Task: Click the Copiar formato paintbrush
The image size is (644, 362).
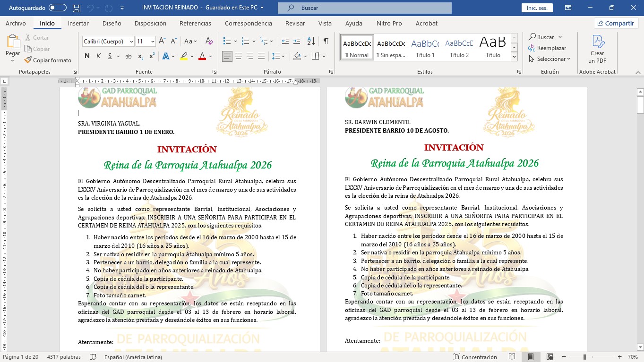Action: click(48, 60)
